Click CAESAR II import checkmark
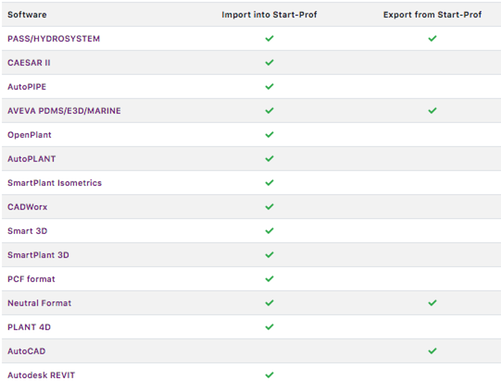 [x=269, y=62]
